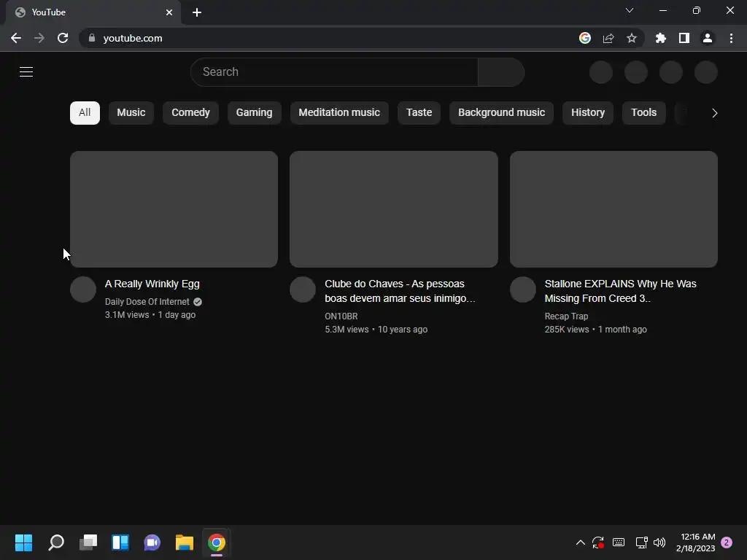747x560 pixels.
Task: Click the browser forward arrow
Action: 39,38
